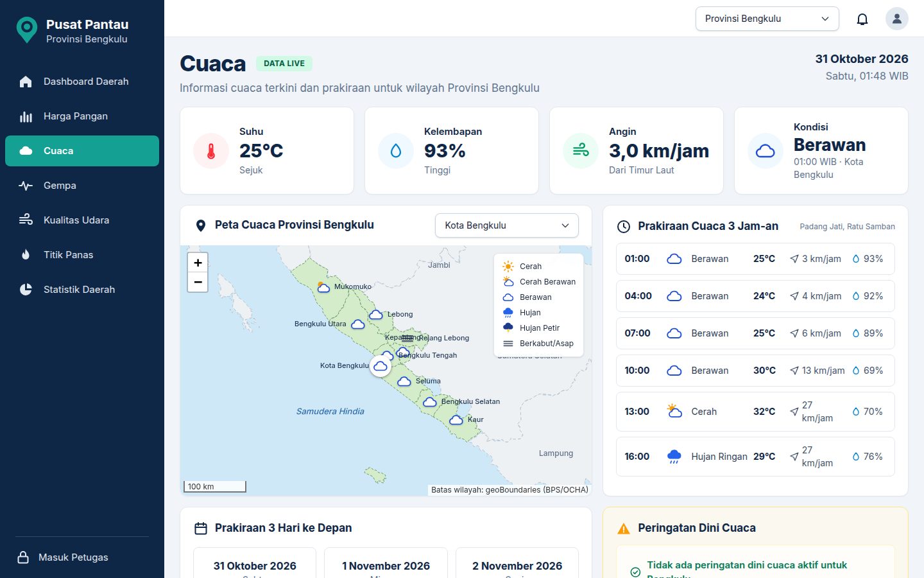Navigate to Kualitas Udara
This screenshot has height=578, width=924.
(82, 220)
